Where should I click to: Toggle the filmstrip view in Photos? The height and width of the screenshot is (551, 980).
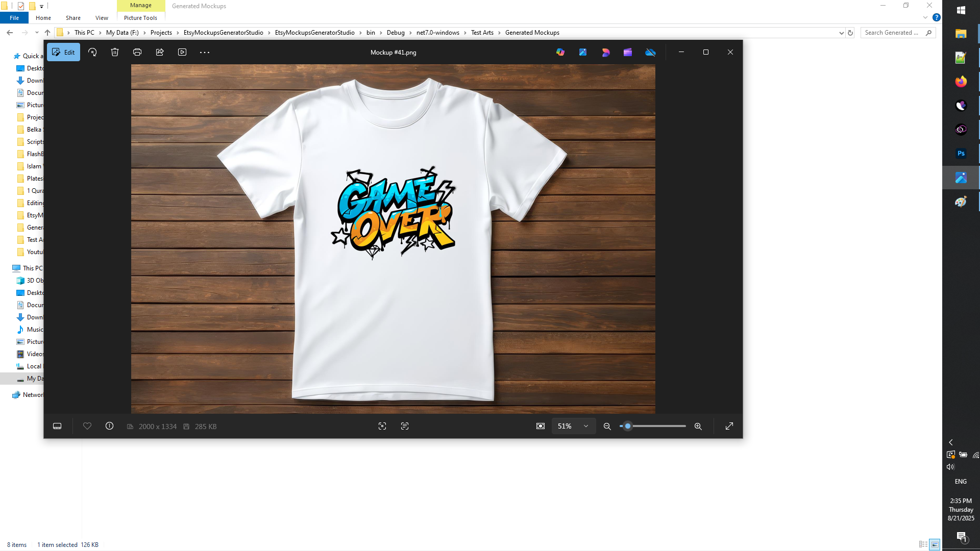point(57,426)
